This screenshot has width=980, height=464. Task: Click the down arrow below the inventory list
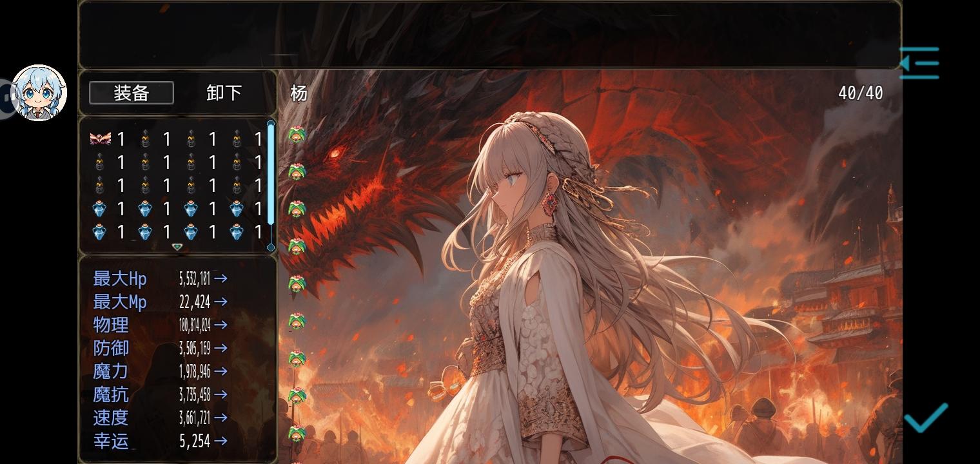(x=177, y=247)
